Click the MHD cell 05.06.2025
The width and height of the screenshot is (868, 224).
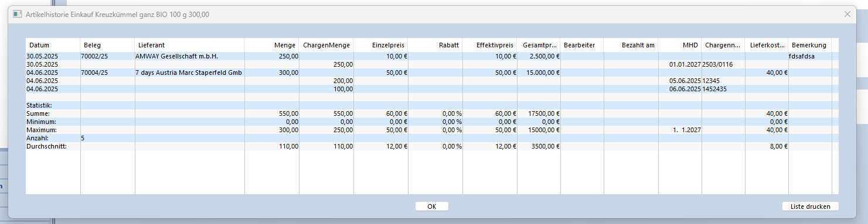(680, 81)
